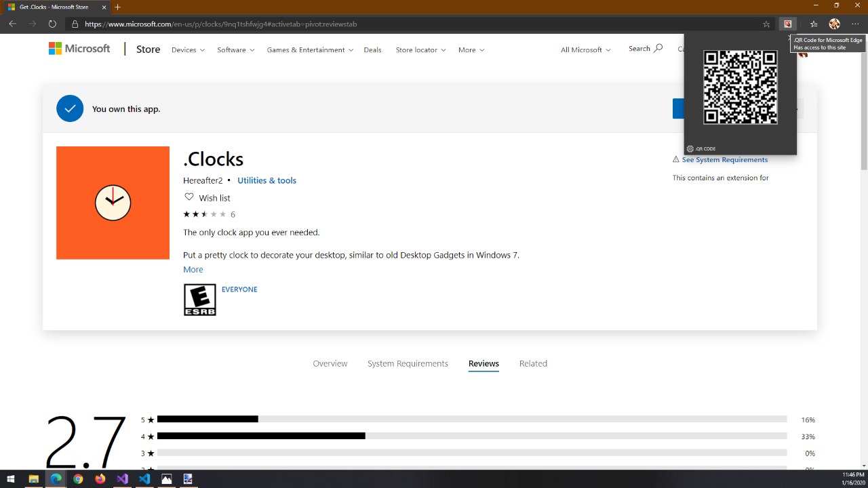Click the Microsoft logo
The height and width of the screenshot is (488, 868).
(x=79, y=49)
